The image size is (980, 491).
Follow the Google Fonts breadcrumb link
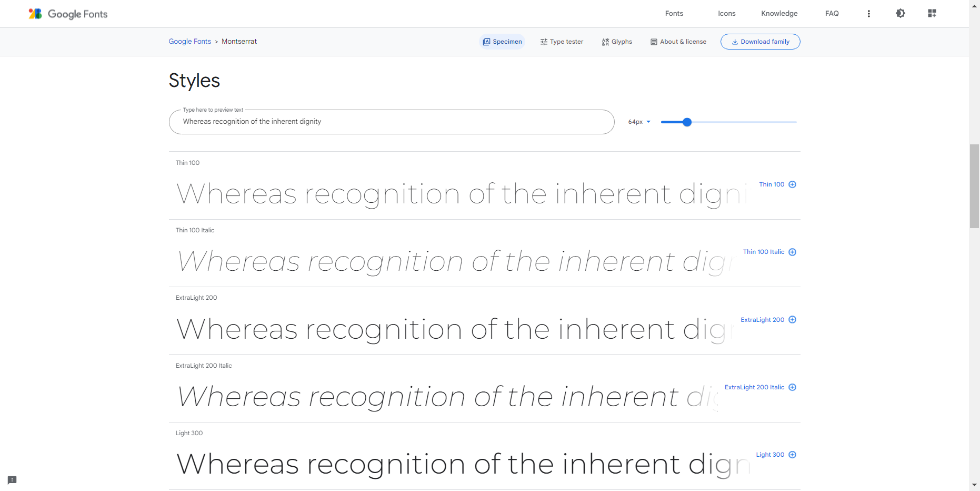pos(189,42)
